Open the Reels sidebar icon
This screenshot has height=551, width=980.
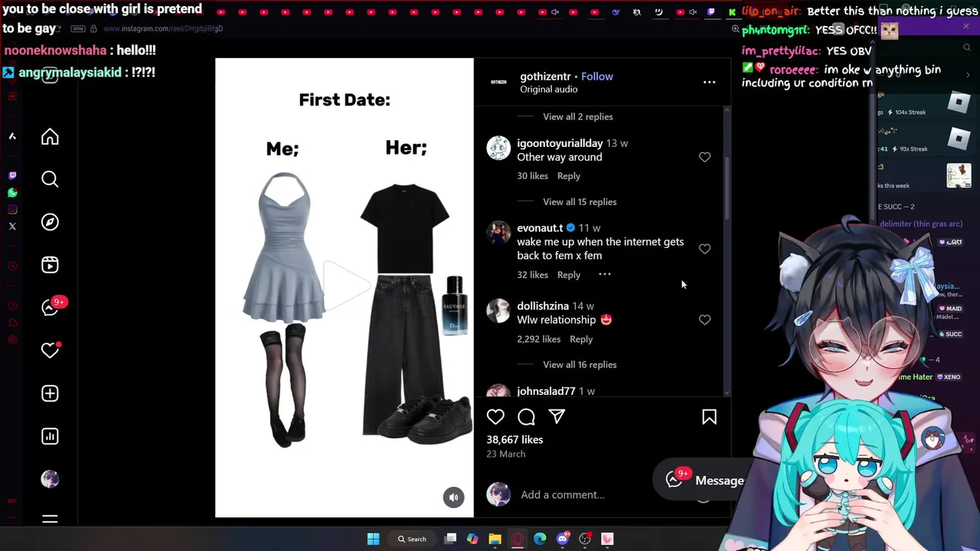coord(50,265)
